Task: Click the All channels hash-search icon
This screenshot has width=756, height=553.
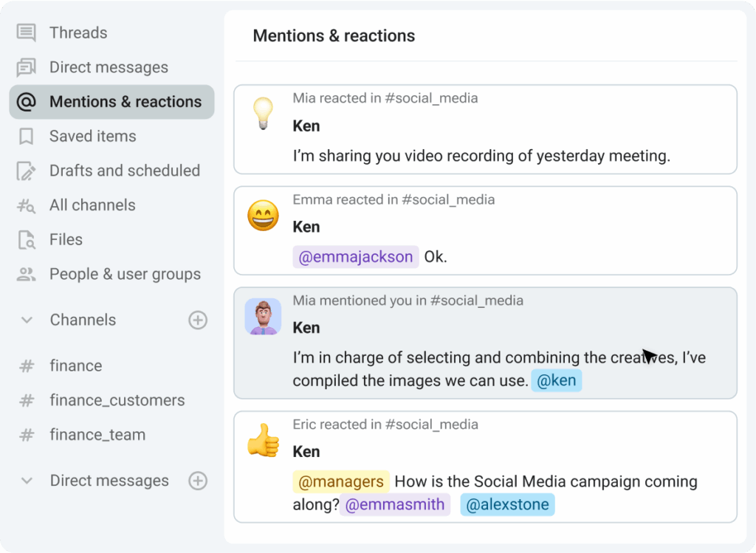Action: tap(27, 206)
